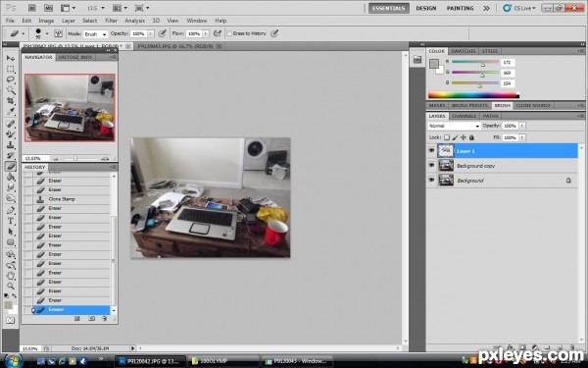Select the Pen tool

[x=11, y=210]
